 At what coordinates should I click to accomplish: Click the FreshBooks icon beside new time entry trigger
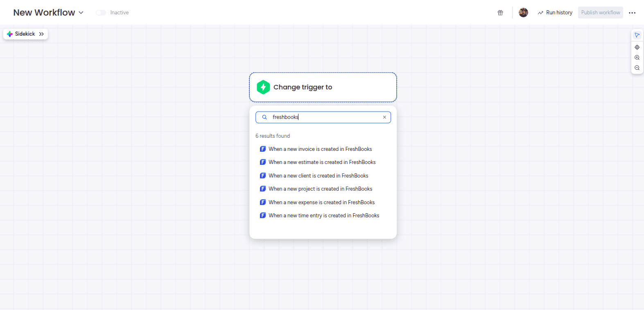pos(263,215)
